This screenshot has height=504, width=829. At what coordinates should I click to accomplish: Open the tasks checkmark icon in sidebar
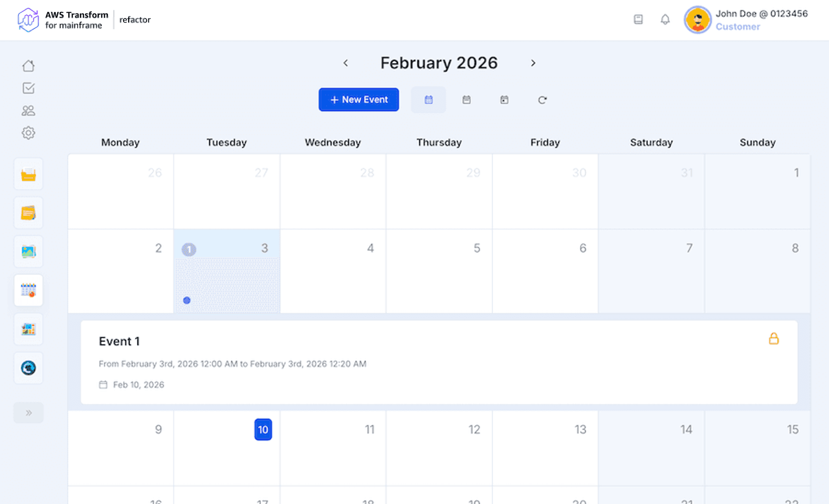pos(29,88)
